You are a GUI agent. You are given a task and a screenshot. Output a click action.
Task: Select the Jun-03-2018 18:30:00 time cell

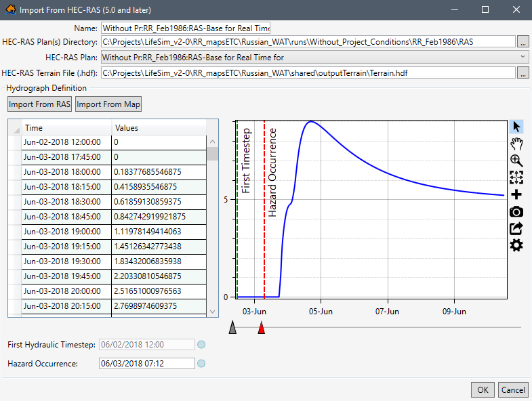click(x=66, y=202)
